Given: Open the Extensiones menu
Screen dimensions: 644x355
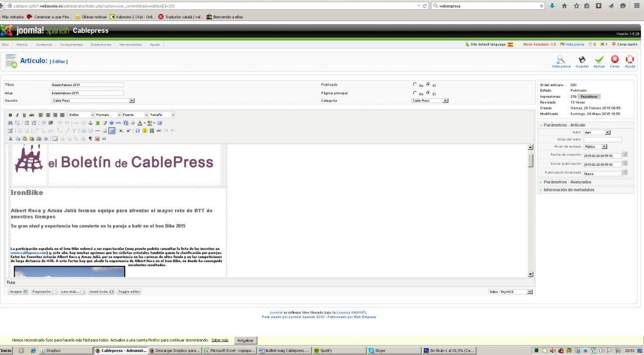Looking at the screenshot, I should (x=101, y=45).
